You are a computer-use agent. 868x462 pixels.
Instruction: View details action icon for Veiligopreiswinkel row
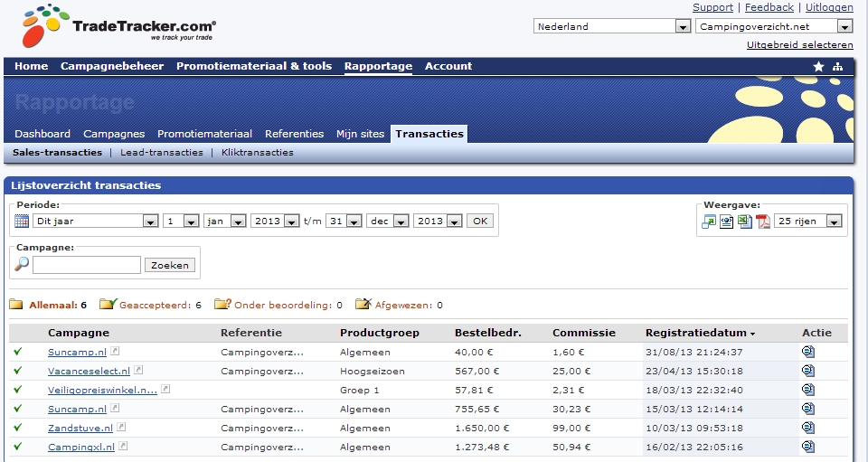pos(808,390)
